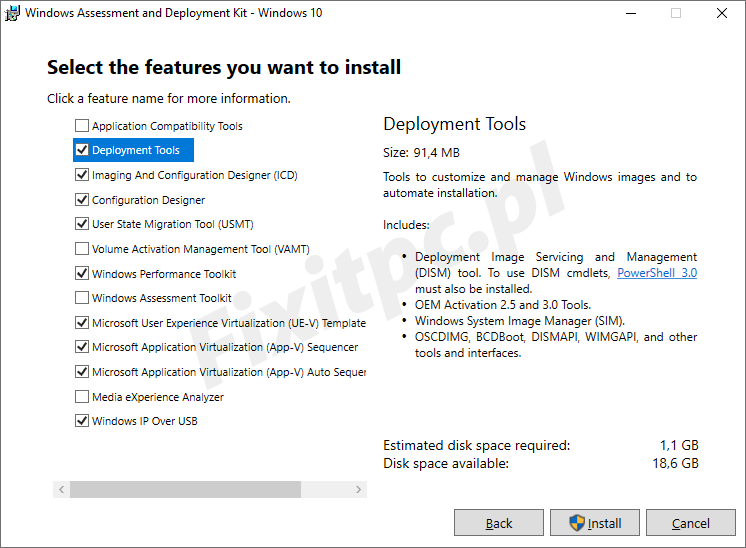Select User State Migration Tool (USMT) name
This screenshot has height=548, width=746.
tap(173, 224)
